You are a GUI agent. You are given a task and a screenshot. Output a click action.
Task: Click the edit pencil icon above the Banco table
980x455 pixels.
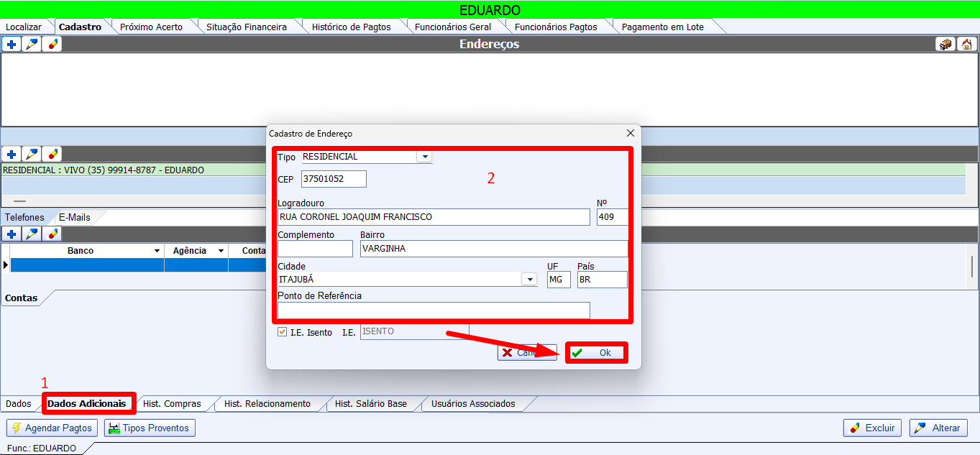[32, 234]
